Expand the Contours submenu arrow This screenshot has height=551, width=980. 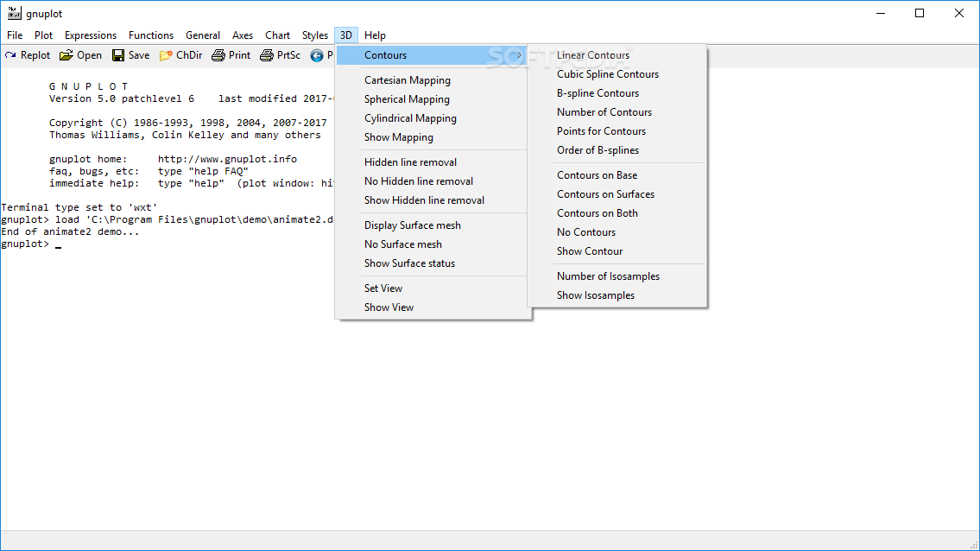(x=519, y=55)
